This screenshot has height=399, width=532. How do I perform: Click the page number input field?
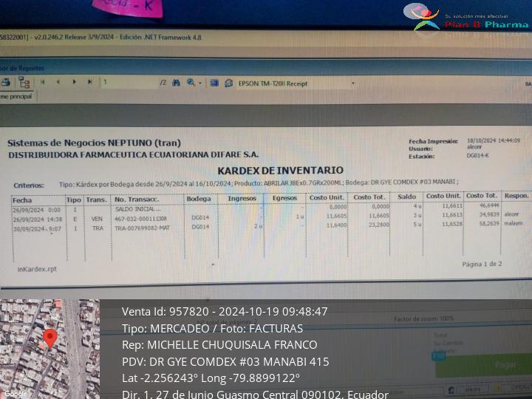click(129, 83)
